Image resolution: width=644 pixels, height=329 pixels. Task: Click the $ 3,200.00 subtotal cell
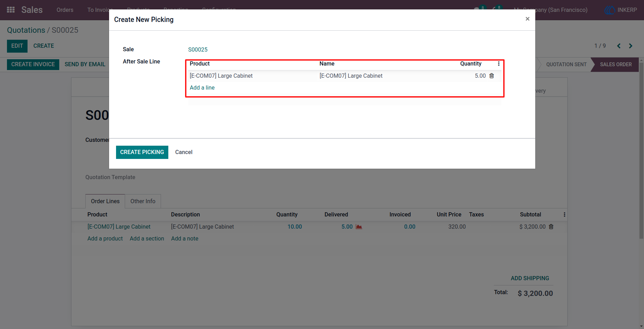(x=532, y=227)
